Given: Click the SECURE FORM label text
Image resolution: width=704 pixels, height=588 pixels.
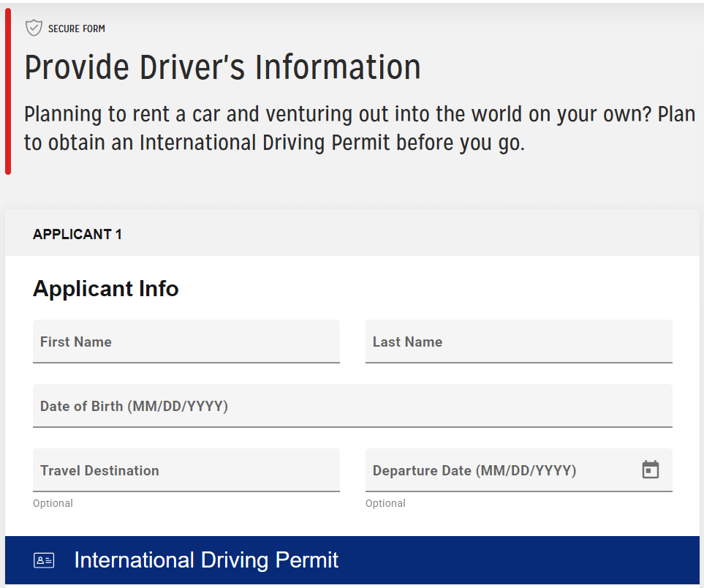Looking at the screenshot, I should 77,29.
